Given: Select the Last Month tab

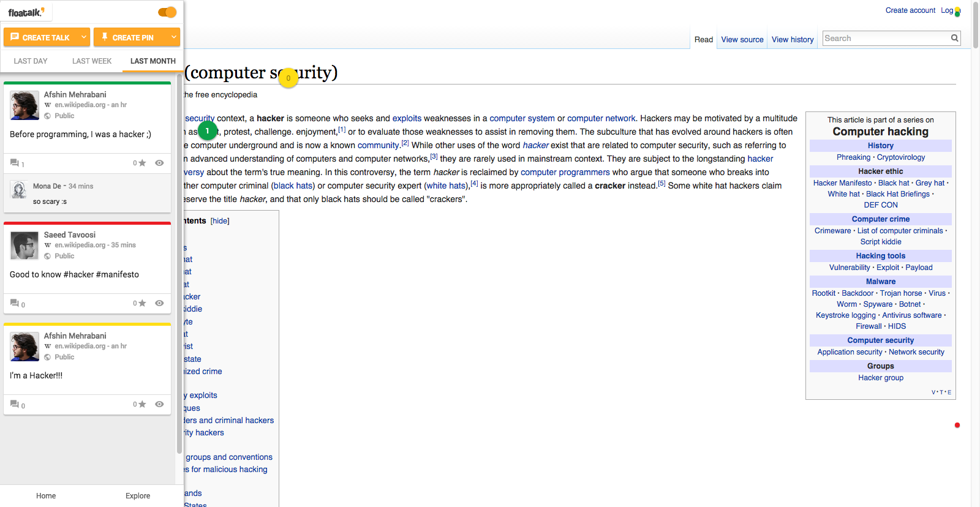Looking at the screenshot, I should (153, 61).
